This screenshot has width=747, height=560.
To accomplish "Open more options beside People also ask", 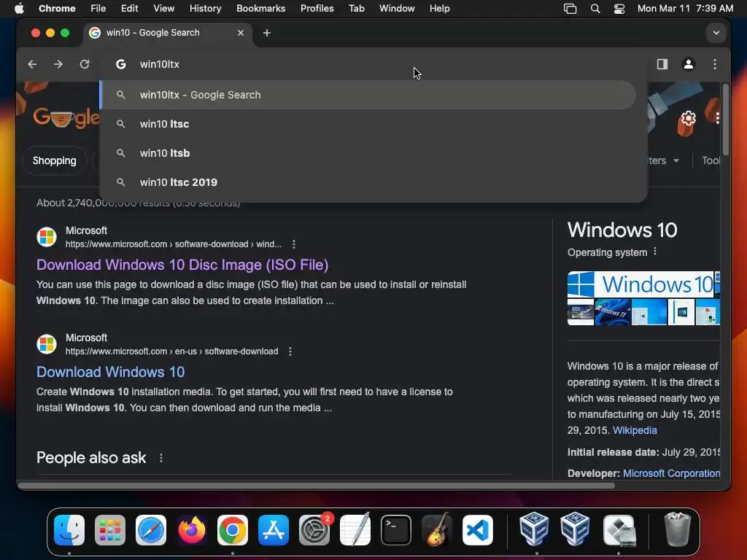I will coord(161,458).
